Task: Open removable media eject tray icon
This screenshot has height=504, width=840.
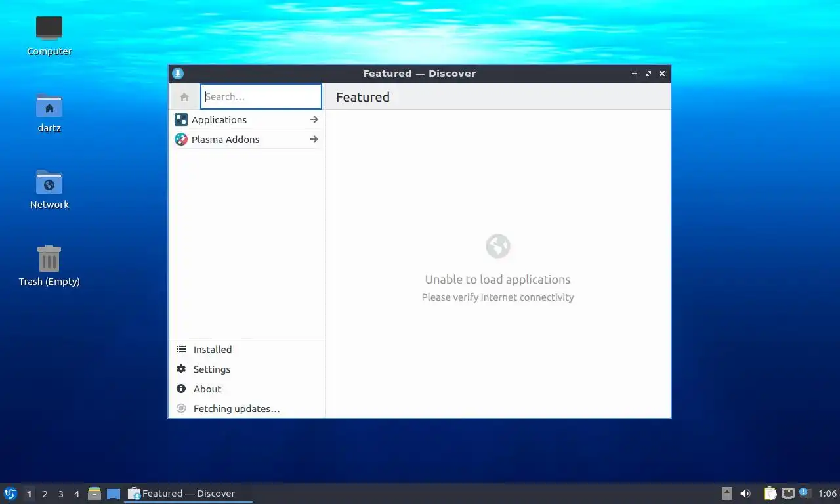Action: (727, 493)
